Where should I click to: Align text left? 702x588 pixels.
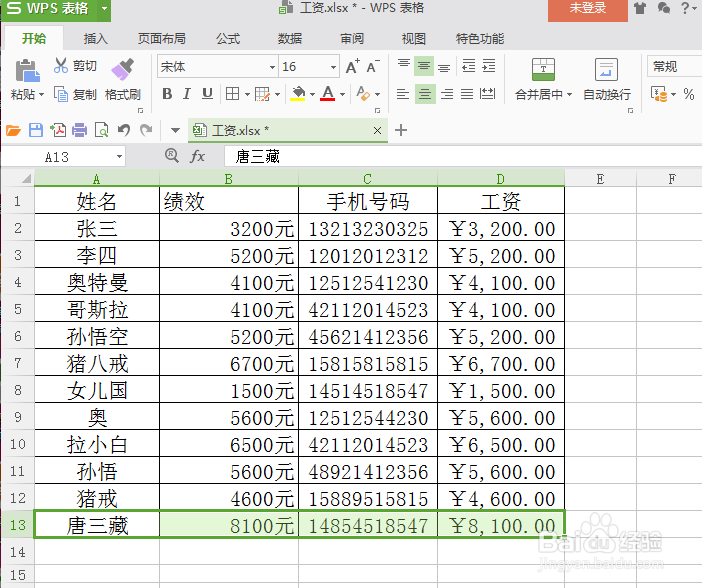[403, 94]
